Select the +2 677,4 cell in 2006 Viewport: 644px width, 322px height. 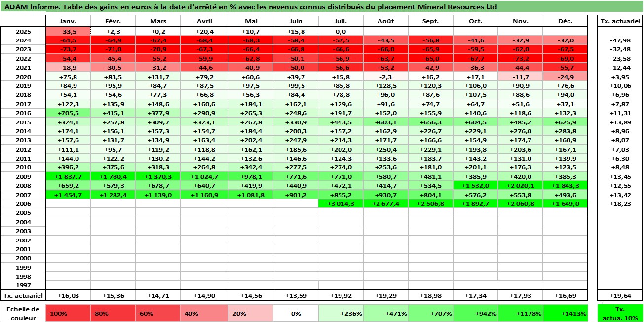pos(386,203)
